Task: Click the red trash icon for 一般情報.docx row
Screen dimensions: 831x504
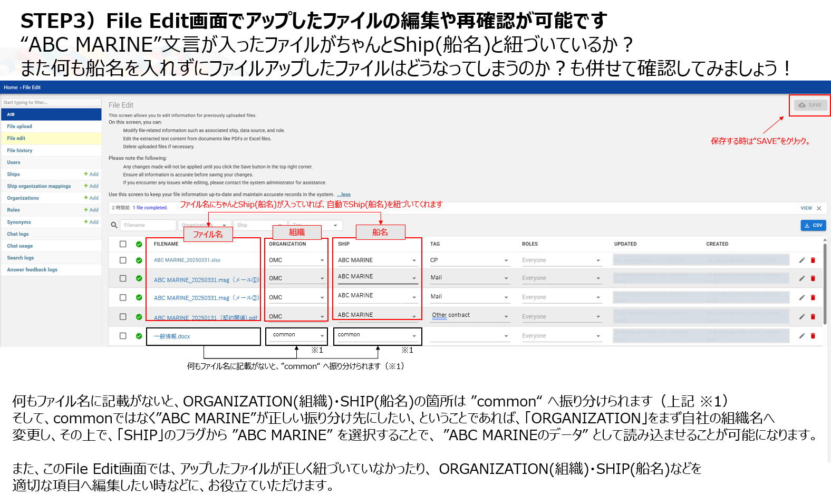Action: tap(813, 336)
